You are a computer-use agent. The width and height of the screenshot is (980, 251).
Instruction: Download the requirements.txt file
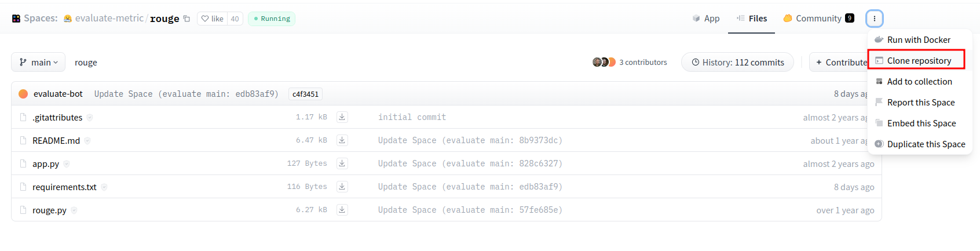(x=342, y=187)
